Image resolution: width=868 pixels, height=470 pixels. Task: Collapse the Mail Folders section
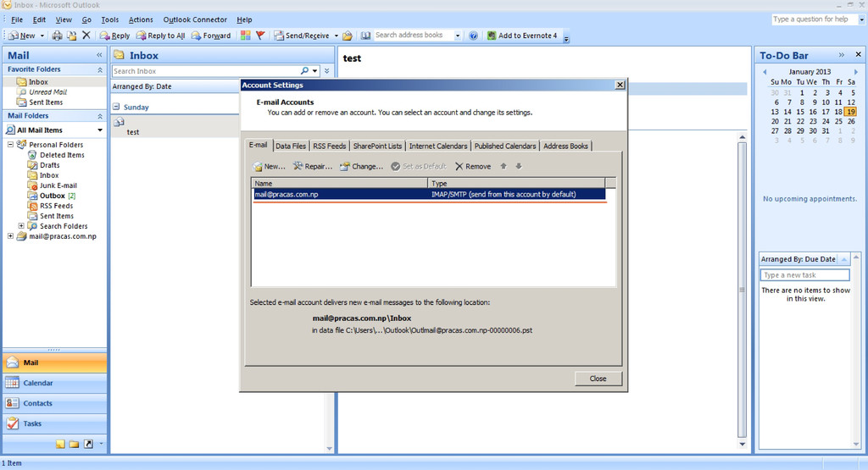100,116
